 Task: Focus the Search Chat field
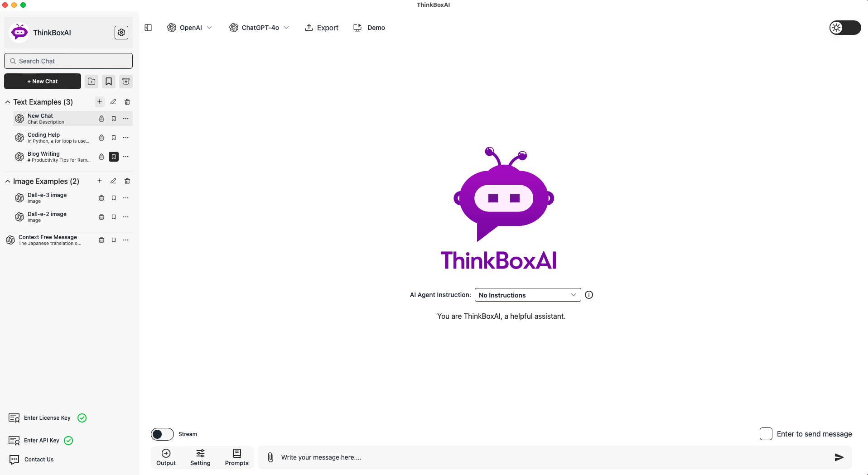coord(68,61)
